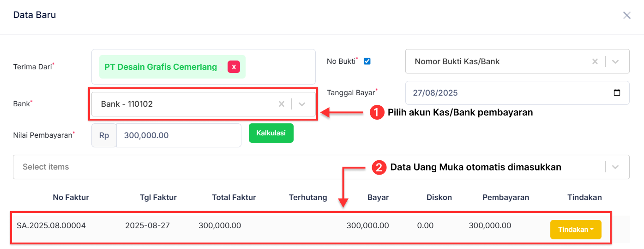Open the Tanggal Bayar calendar picker

617,92
